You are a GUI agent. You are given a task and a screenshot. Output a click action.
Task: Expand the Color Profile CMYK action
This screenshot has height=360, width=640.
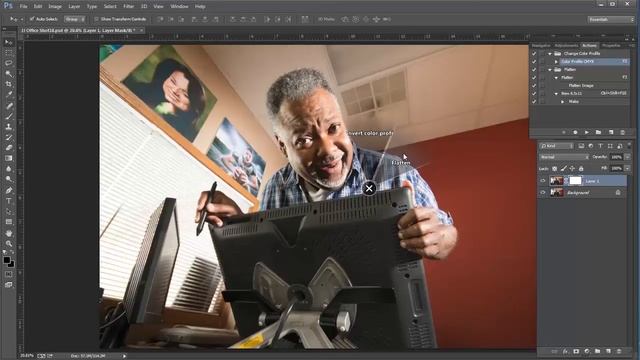(x=556, y=62)
